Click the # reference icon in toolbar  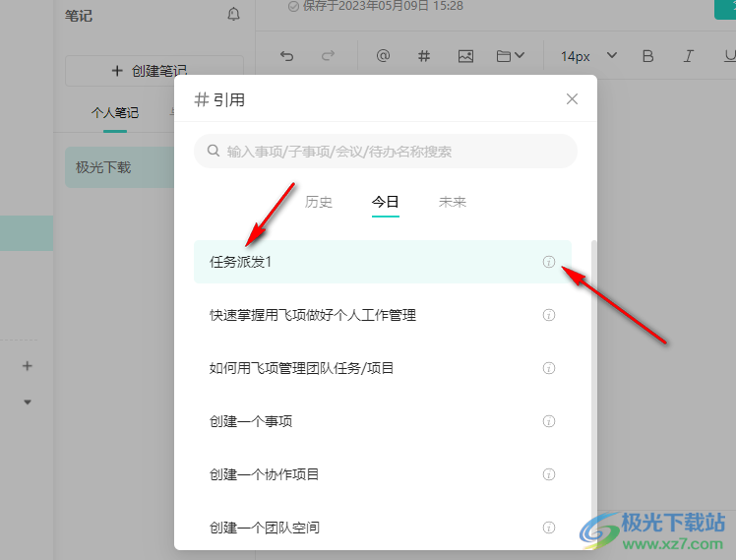point(424,56)
